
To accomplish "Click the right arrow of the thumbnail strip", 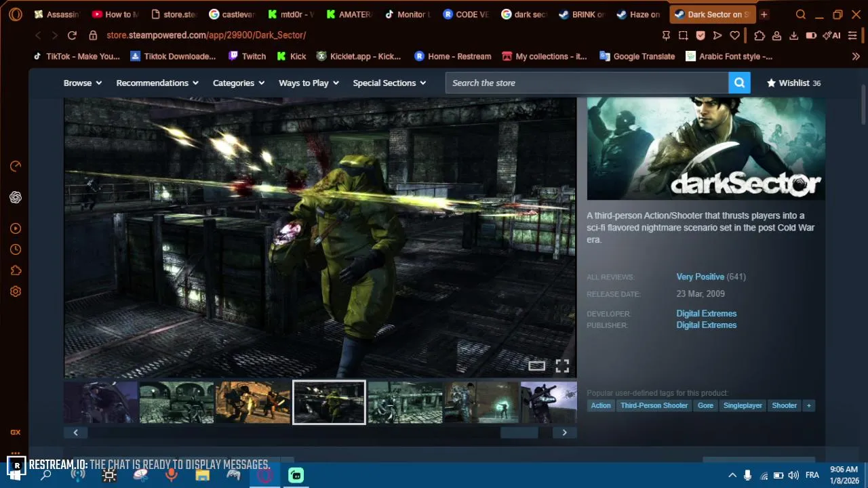I will tap(564, 432).
